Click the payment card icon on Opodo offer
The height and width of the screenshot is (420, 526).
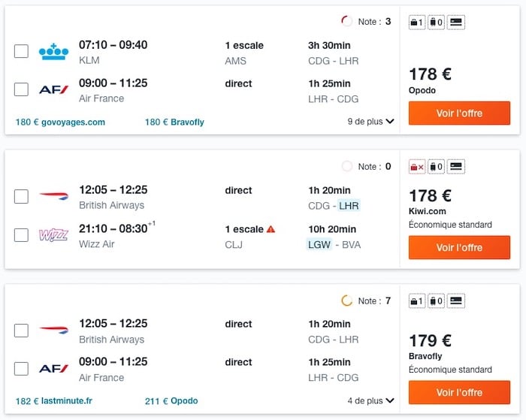coord(455,23)
